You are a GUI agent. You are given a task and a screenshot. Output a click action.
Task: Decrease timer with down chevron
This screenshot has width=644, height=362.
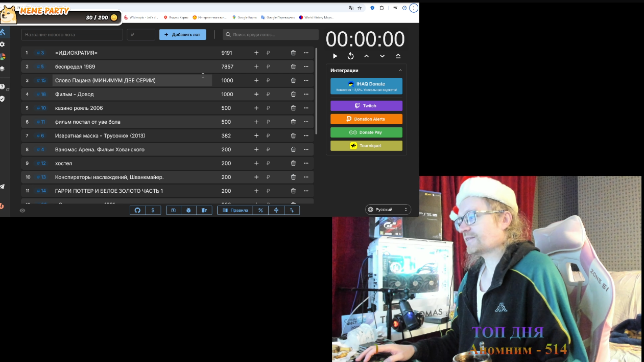[x=383, y=56]
